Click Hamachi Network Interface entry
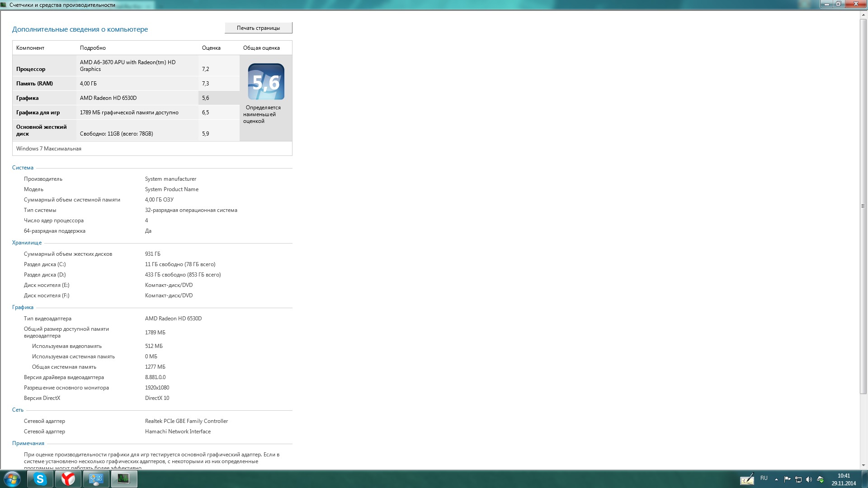This screenshot has width=868, height=488. (178, 432)
